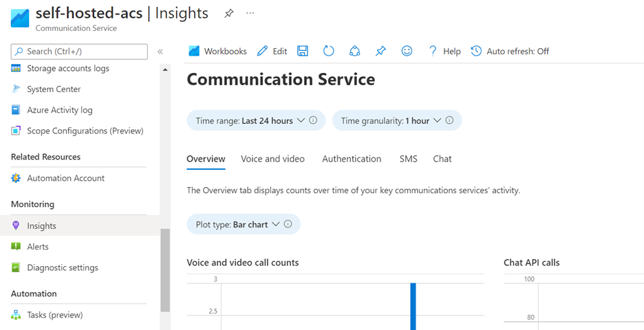This screenshot has height=330, width=644.
Task: Click the Related Resources section heading
Action: pyautogui.click(x=45, y=157)
